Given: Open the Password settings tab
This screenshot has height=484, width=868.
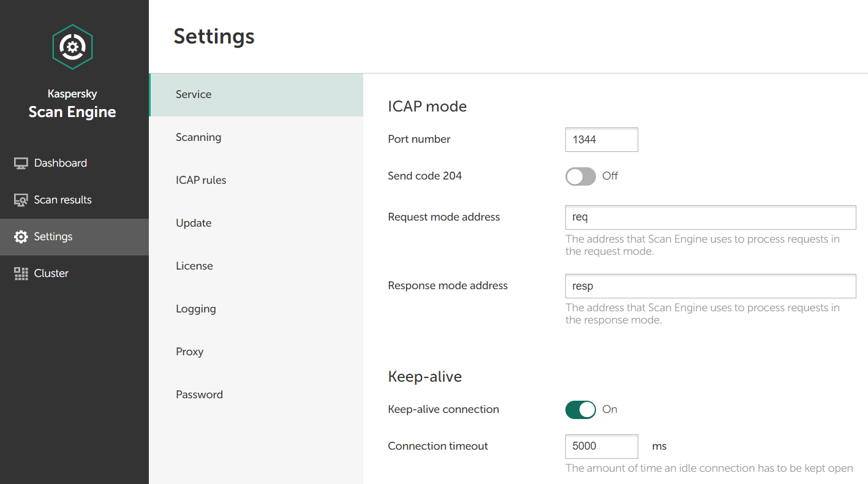Looking at the screenshot, I should 199,395.
